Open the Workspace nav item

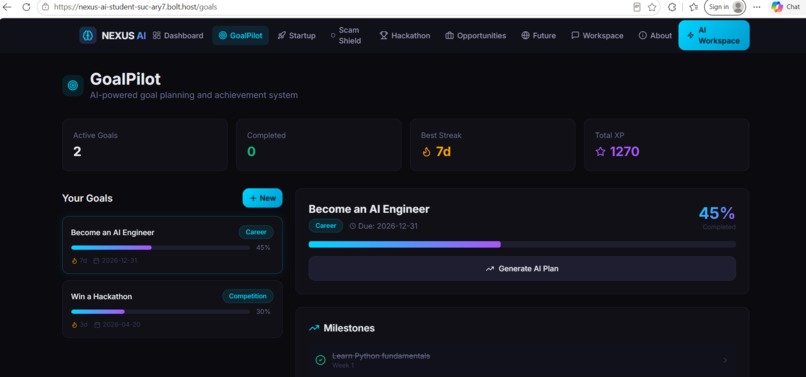[x=597, y=35]
